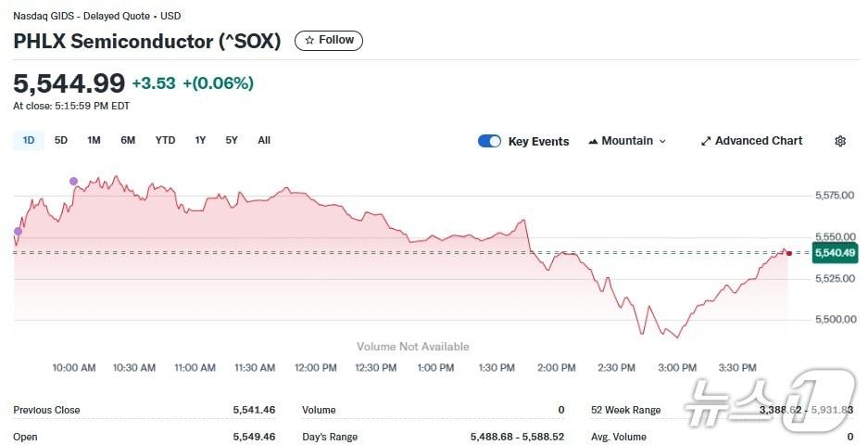Click the second purple event marker on chart

tap(73, 181)
